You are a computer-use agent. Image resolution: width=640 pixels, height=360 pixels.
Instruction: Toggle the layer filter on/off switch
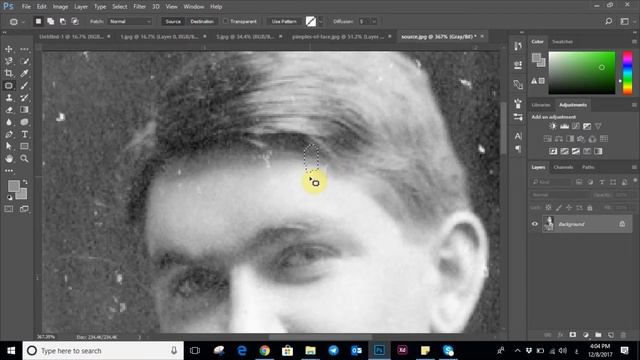[x=635, y=181]
